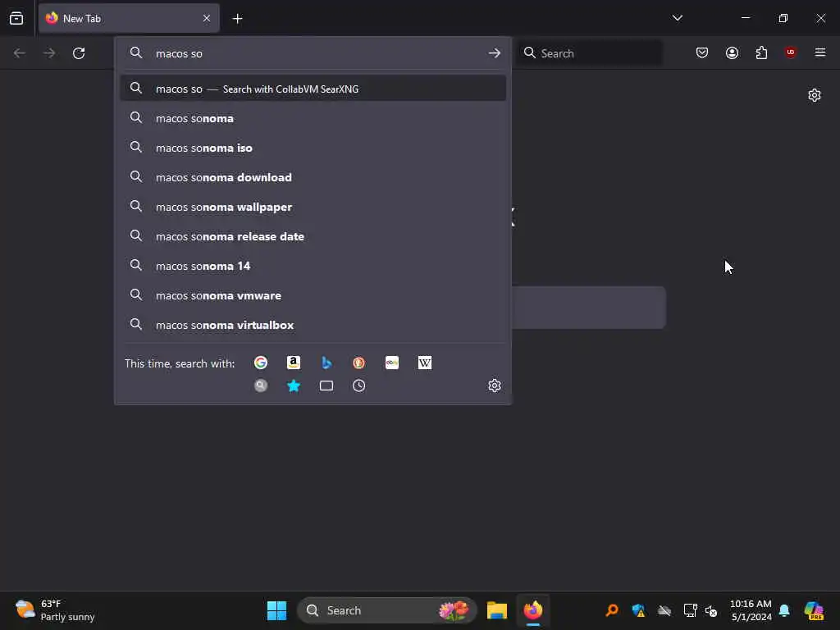Search open tabs using the tab icon

pyautogui.click(x=326, y=386)
